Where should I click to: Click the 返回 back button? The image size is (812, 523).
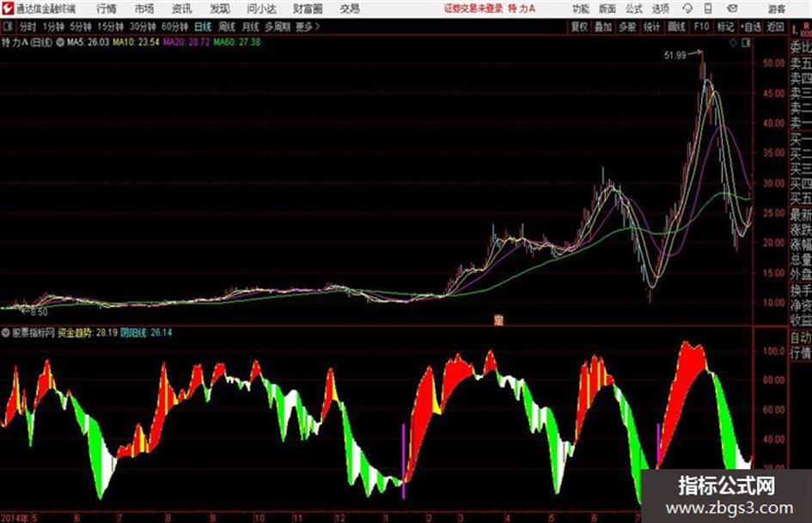point(775,27)
